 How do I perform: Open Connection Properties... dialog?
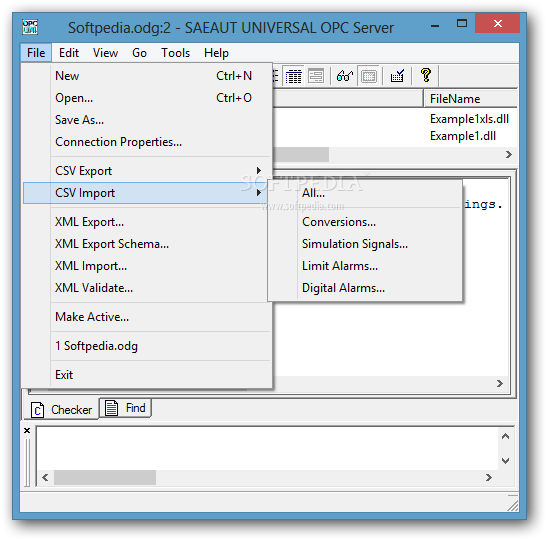click(x=147, y=142)
